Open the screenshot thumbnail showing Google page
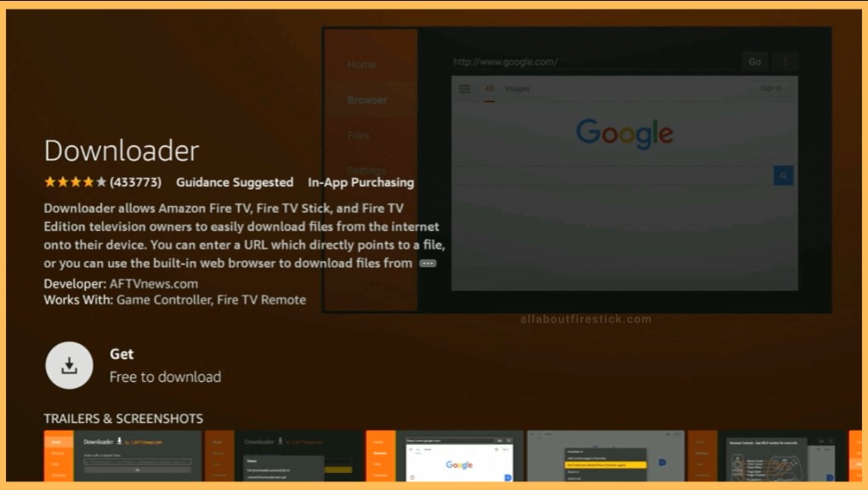868x490 pixels. (445, 456)
